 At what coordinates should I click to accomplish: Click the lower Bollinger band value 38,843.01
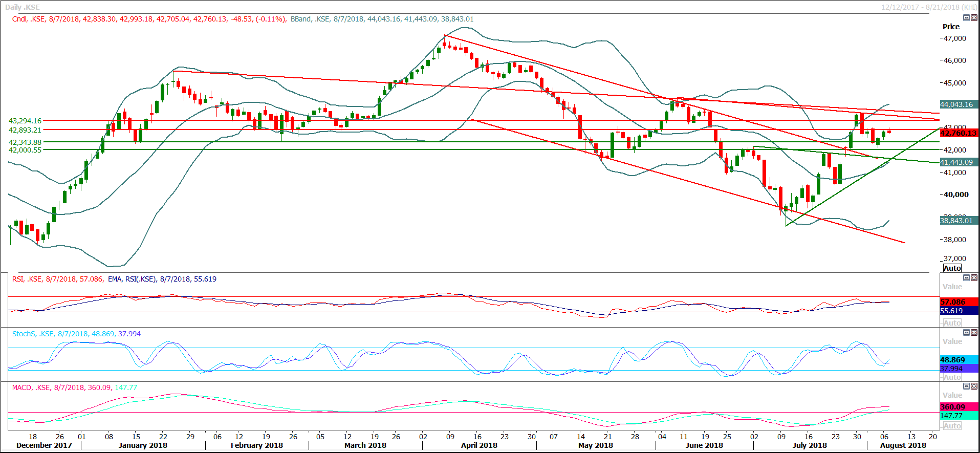[x=959, y=221]
